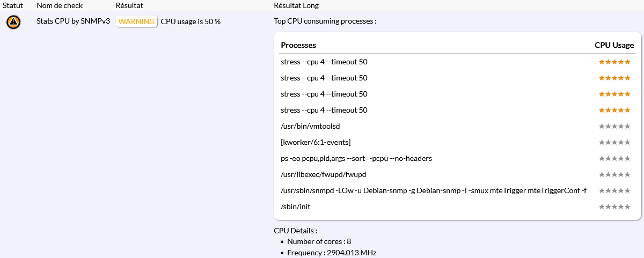Image resolution: width=644 pixels, height=258 pixels.
Task: Click the orange stars on first stress row
Action: [x=614, y=62]
